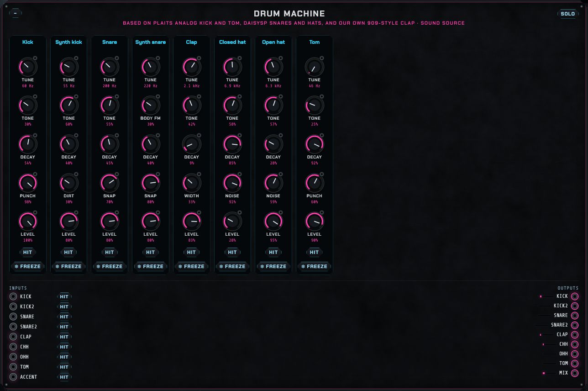The image size is (588, 391).
Task: Trigger HIT on the Open hat channel strip
Action: (x=273, y=252)
